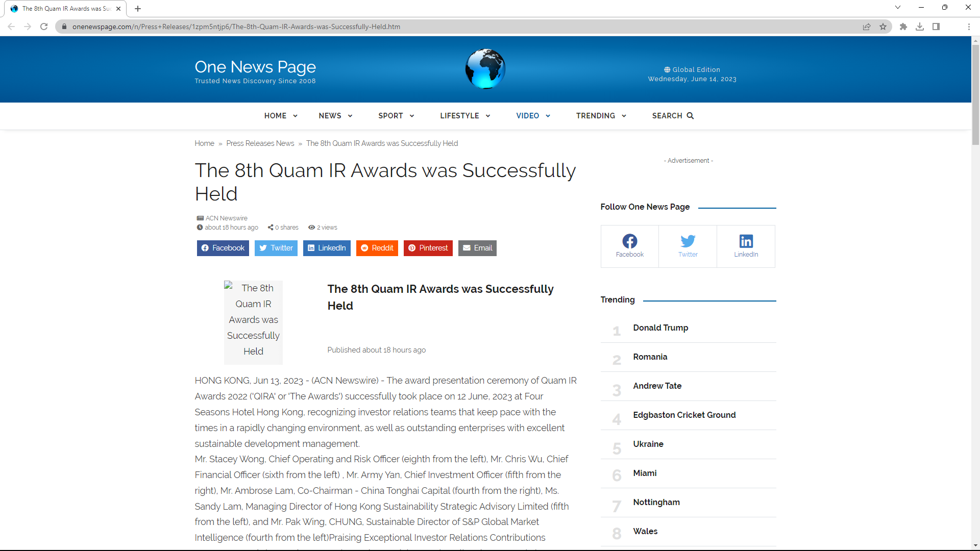Open trending topic Wales
The image size is (980, 551).
point(645,531)
